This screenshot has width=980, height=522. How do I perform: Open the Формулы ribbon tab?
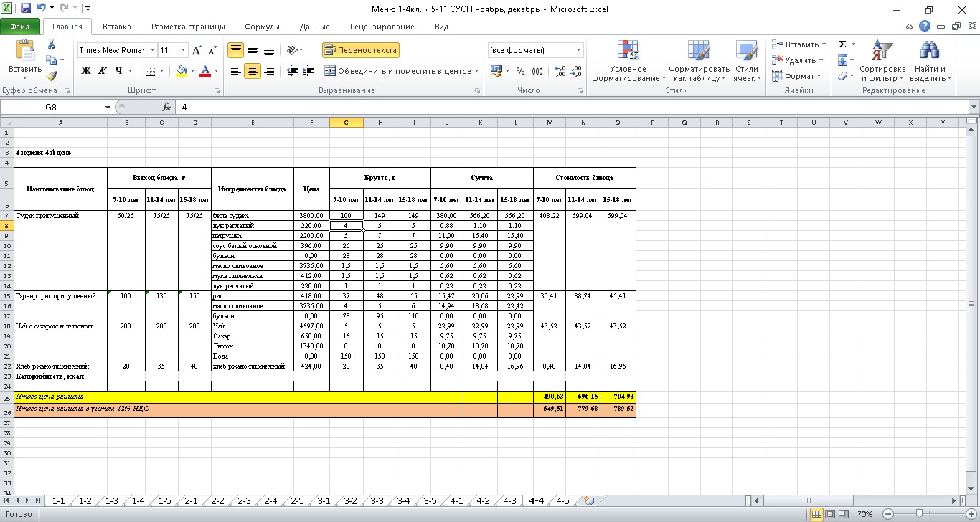[262, 27]
